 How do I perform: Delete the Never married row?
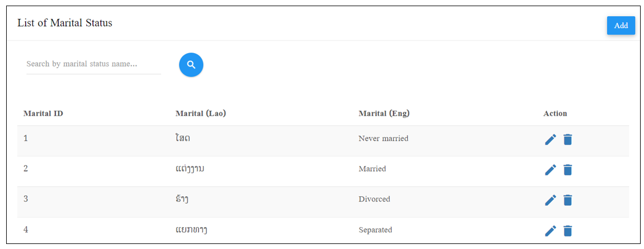tap(567, 140)
